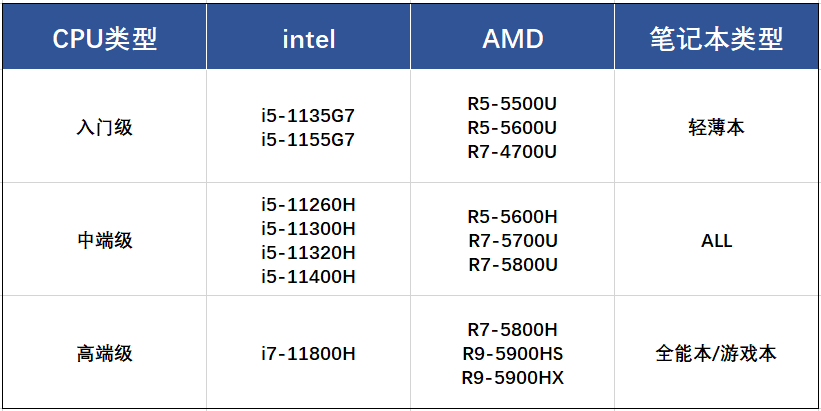Click the R5-5600H entry
Screen dimensions: 821x411
point(513,217)
